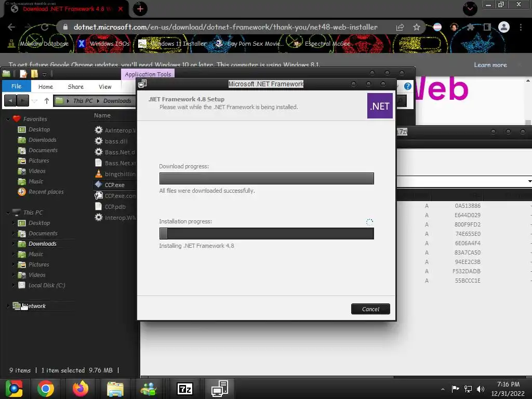
Task: Click the Interop.WM gear file icon
Action: (98, 217)
